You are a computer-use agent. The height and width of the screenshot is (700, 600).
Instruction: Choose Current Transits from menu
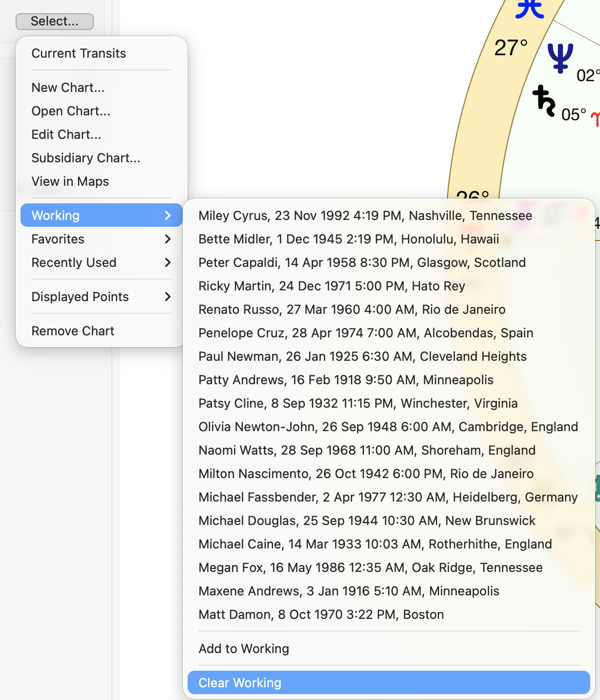pyautogui.click(x=102, y=53)
